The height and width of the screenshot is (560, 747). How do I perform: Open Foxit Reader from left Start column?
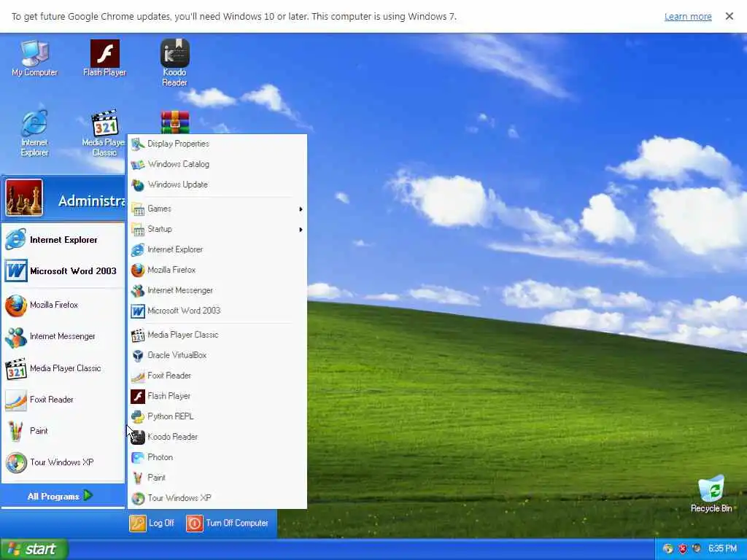(63, 400)
